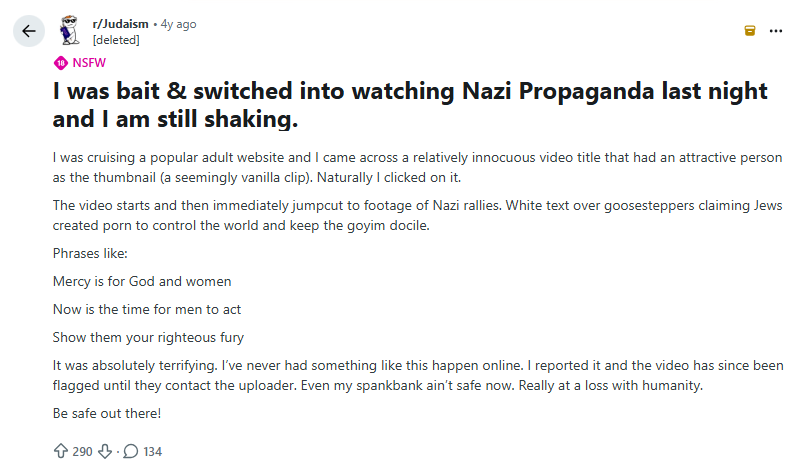Image resolution: width=800 pixels, height=475 pixels.
Task: Go to the r/Judaism subreddit link
Action: pyautogui.click(x=122, y=23)
